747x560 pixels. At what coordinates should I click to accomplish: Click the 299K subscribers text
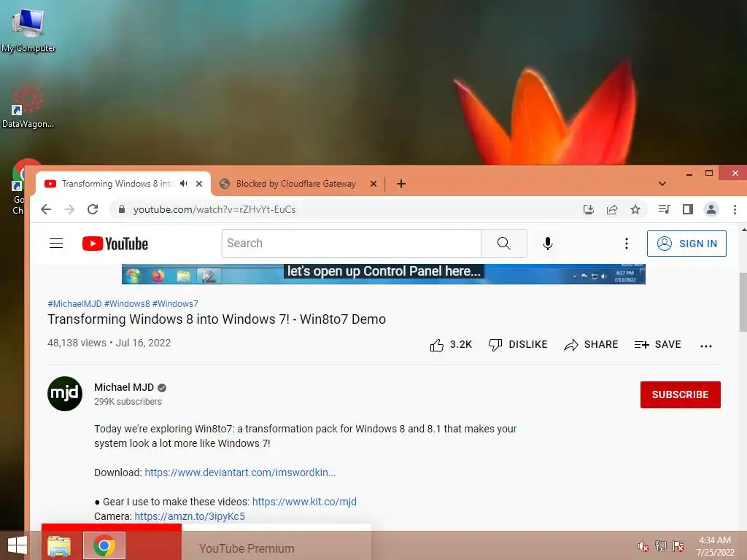128,402
